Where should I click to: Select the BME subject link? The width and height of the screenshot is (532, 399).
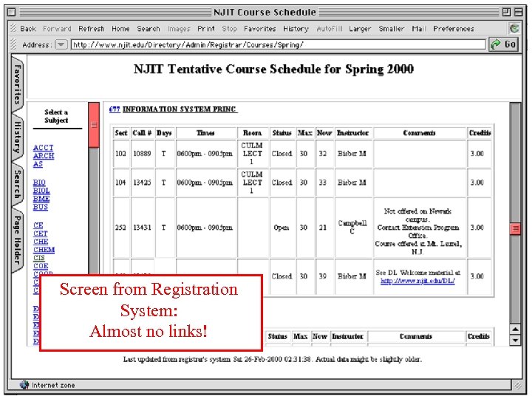(41, 199)
